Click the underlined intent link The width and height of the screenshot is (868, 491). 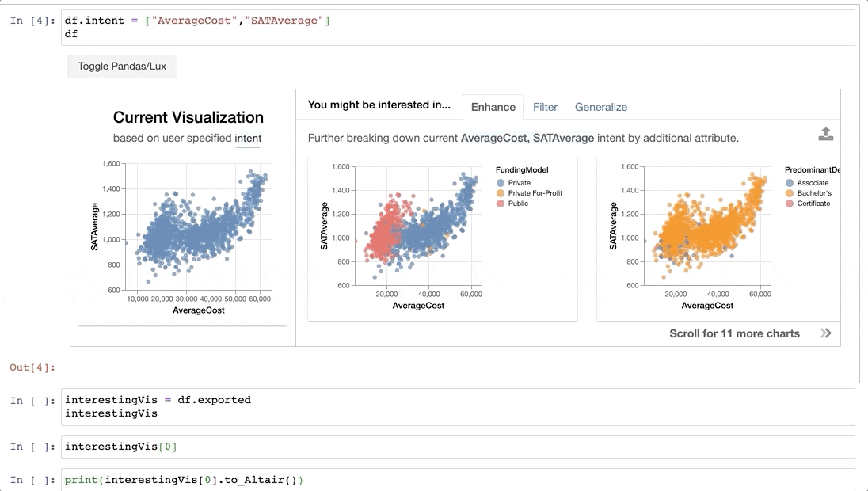[248, 139]
